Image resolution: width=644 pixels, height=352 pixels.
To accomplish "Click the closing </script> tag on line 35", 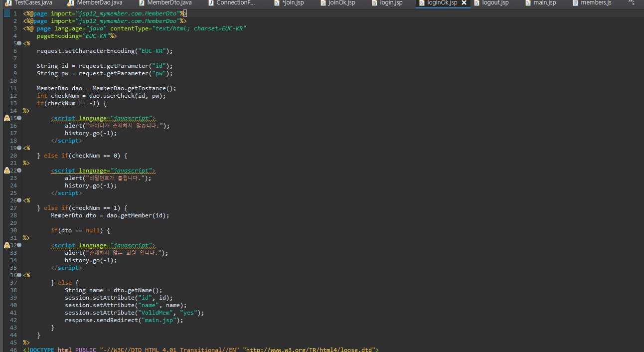I will coord(66,268).
